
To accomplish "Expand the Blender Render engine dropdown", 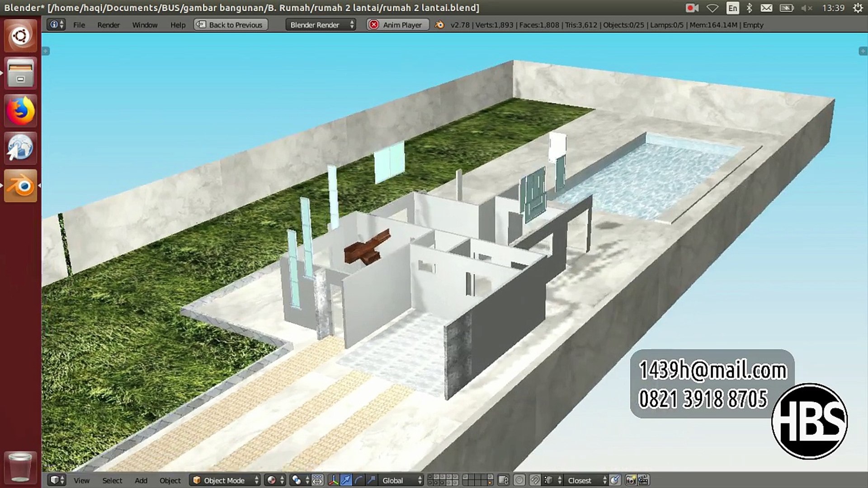I will (321, 25).
